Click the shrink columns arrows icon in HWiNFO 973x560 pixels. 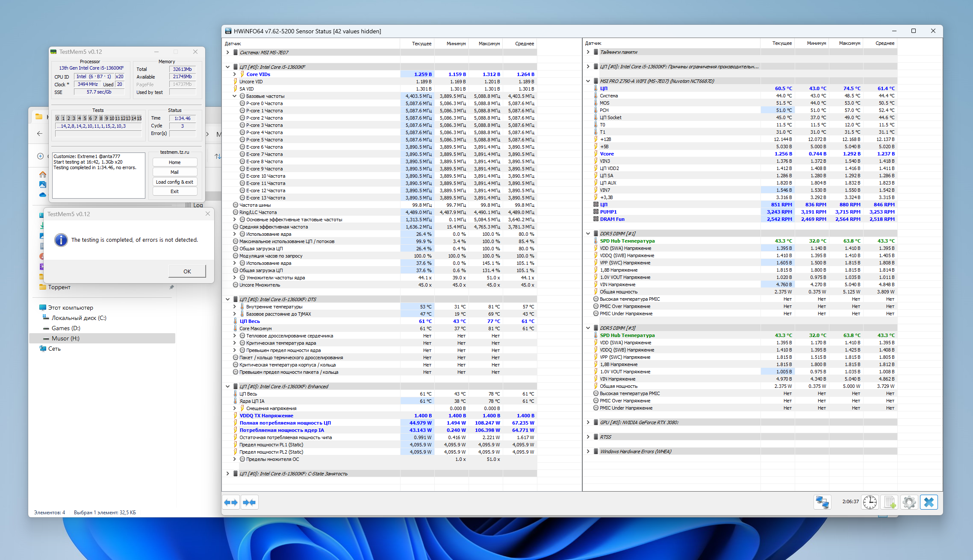[x=250, y=502]
